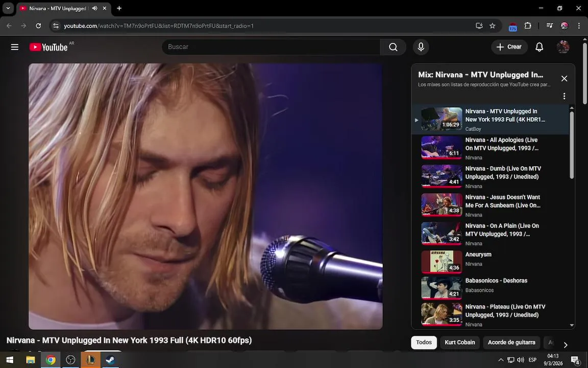Click the Crear button
588x368 pixels.
[x=509, y=47]
